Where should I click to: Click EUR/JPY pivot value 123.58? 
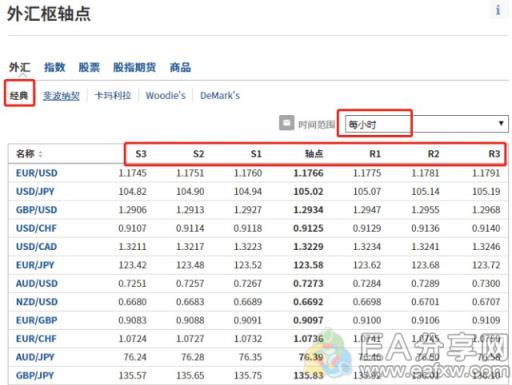pos(308,265)
